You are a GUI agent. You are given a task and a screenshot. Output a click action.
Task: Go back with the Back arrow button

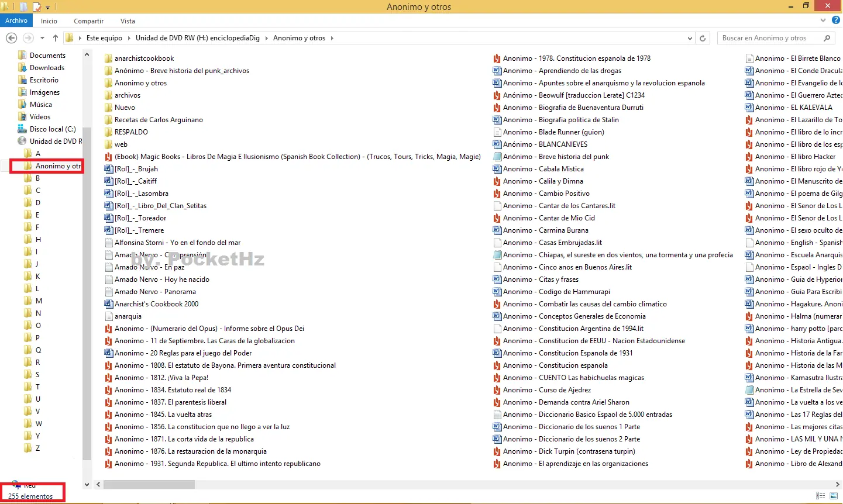click(11, 38)
